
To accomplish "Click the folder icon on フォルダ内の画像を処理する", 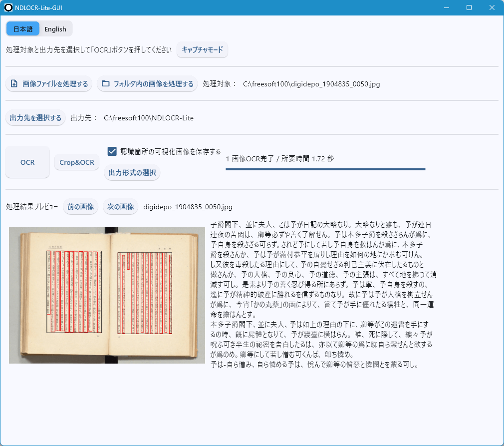I will click(x=106, y=84).
